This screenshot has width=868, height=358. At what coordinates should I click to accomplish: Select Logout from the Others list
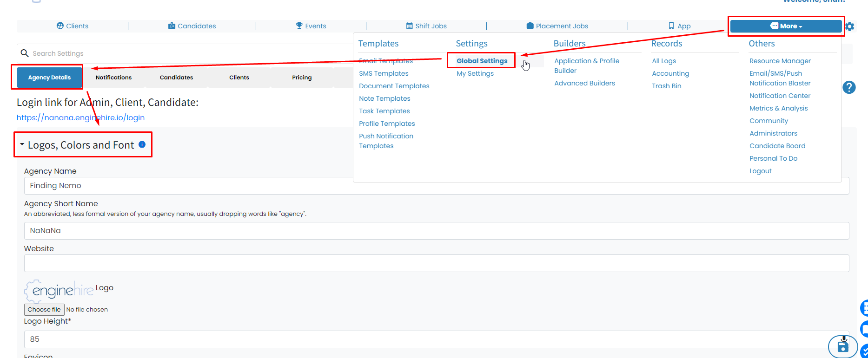click(761, 171)
